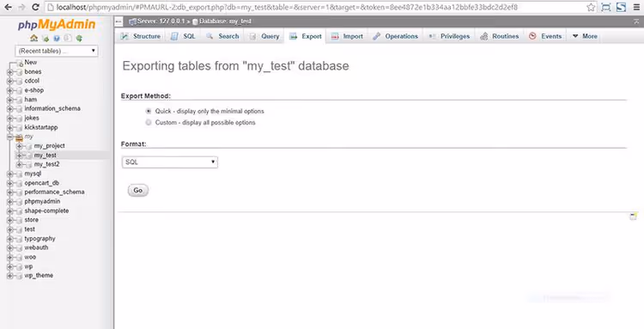644x329 pixels.
Task: Click the blue S extension icon
Action: pyautogui.click(x=621, y=7)
